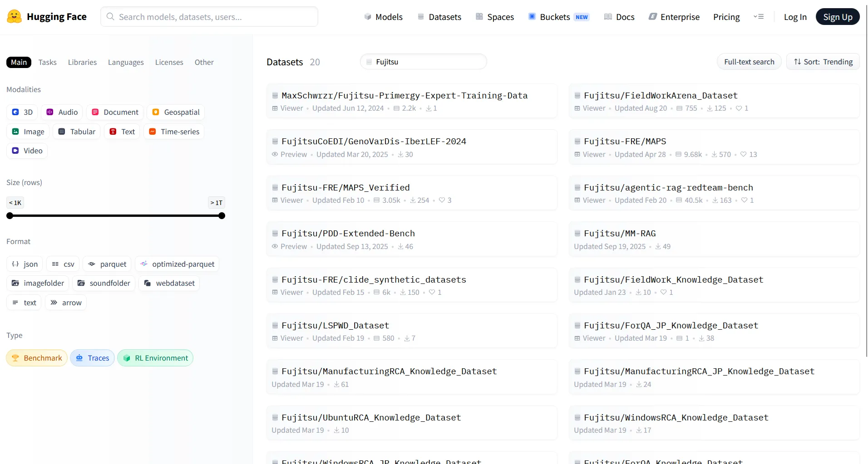The image size is (868, 464).
Task: Select the Text modality icon
Action: point(113,132)
